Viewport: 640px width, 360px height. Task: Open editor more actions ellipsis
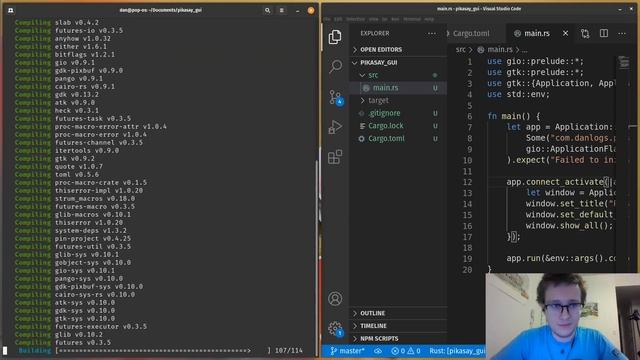[x=622, y=33]
